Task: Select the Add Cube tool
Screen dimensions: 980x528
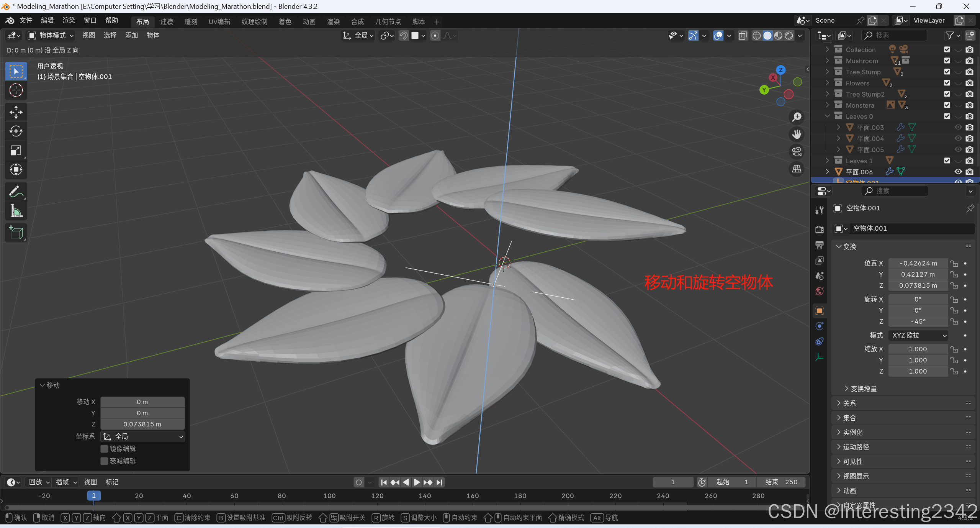Action: [x=16, y=233]
